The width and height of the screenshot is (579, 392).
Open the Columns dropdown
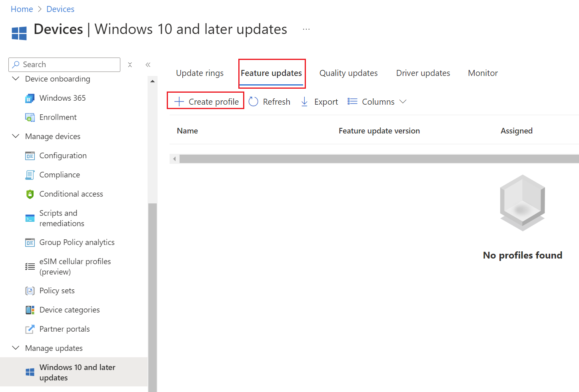point(377,102)
